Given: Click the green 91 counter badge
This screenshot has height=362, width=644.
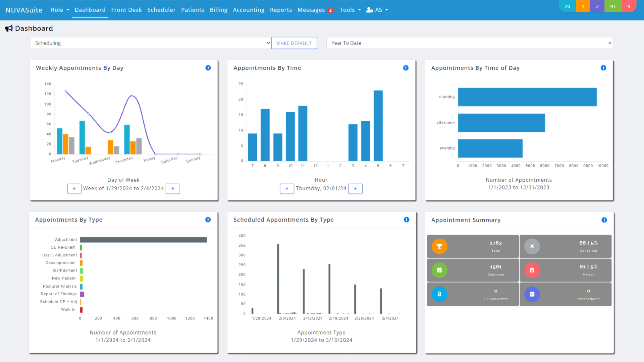Looking at the screenshot, I should coord(613,6).
